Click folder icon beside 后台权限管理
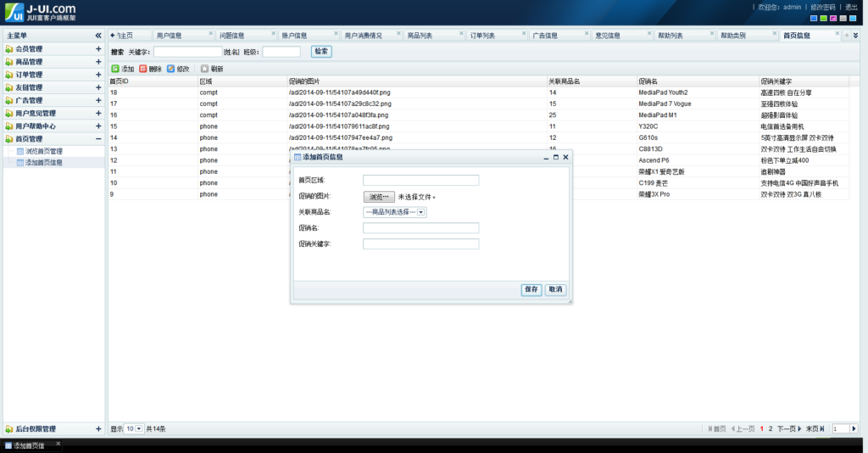 point(9,428)
